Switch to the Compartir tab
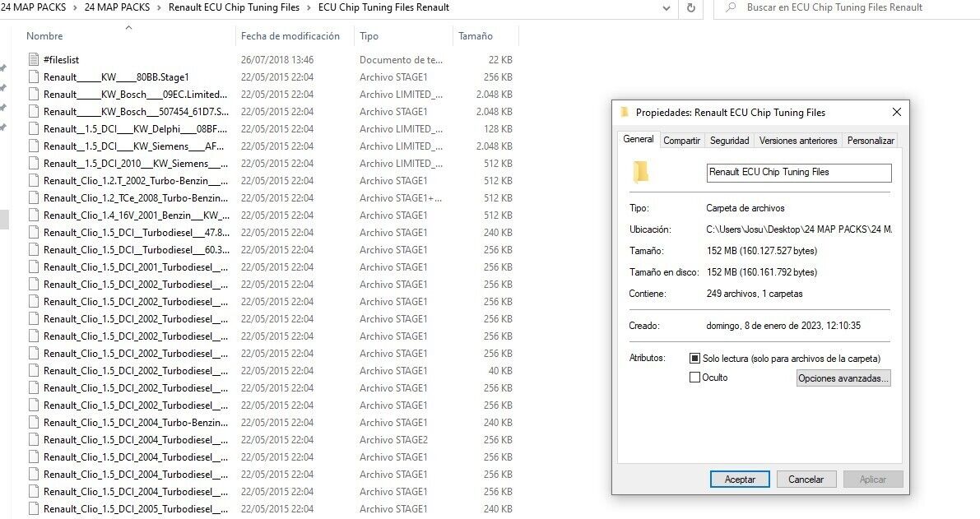 coord(682,141)
